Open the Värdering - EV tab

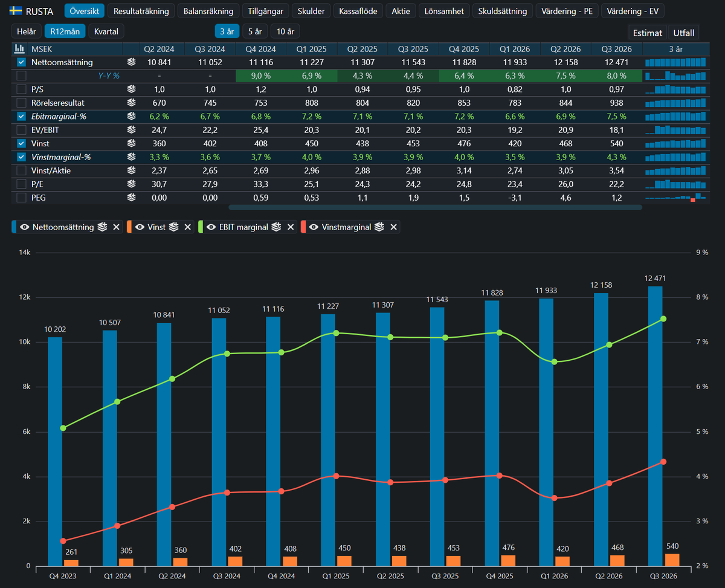click(632, 11)
